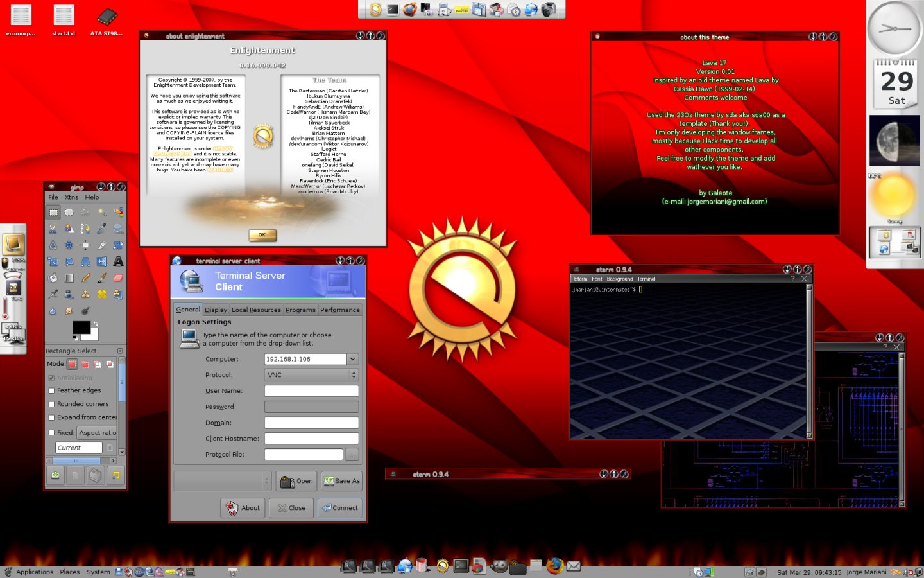Open Firefox from the bottom panel
Screen dimensions: 924x578
pyautogui.click(x=555, y=566)
